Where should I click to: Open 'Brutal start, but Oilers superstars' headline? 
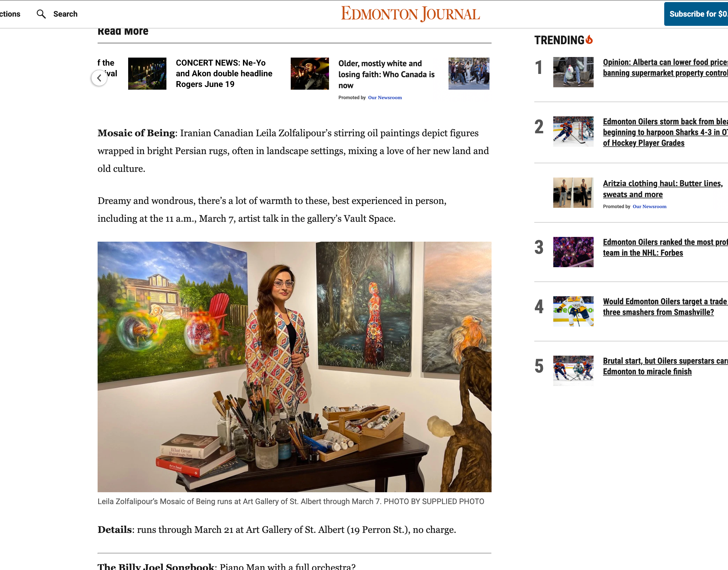click(x=665, y=366)
